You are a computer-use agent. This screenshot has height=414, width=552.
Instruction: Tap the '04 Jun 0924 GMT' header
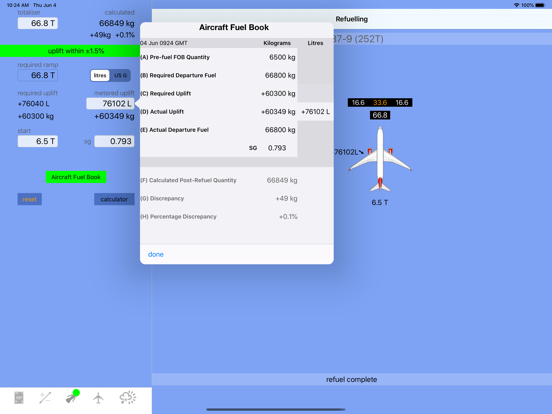click(x=164, y=43)
